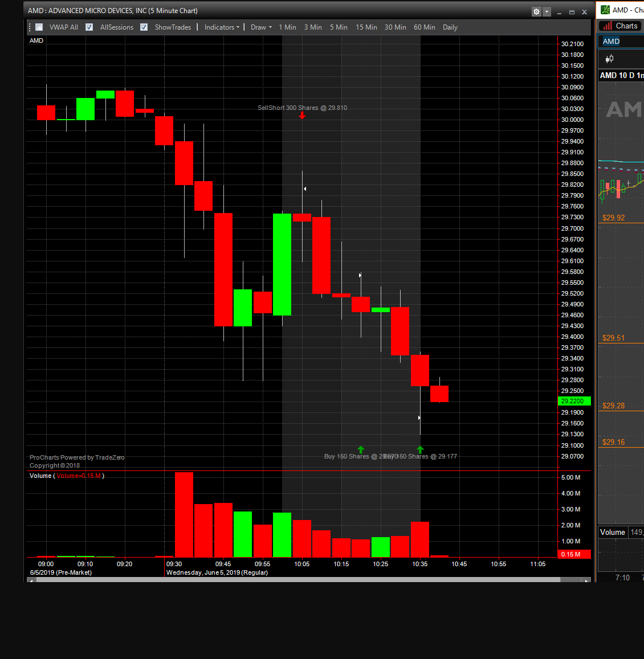The image size is (644, 659).
Task: Open the Indicators dropdown menu
Action: [222, 27]
